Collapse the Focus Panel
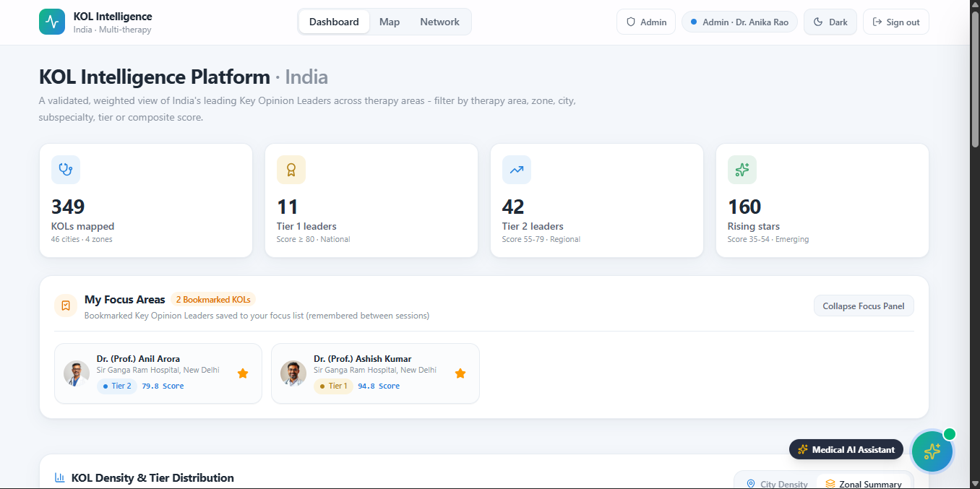Screen dimensions: 980x489 point(864,306)
